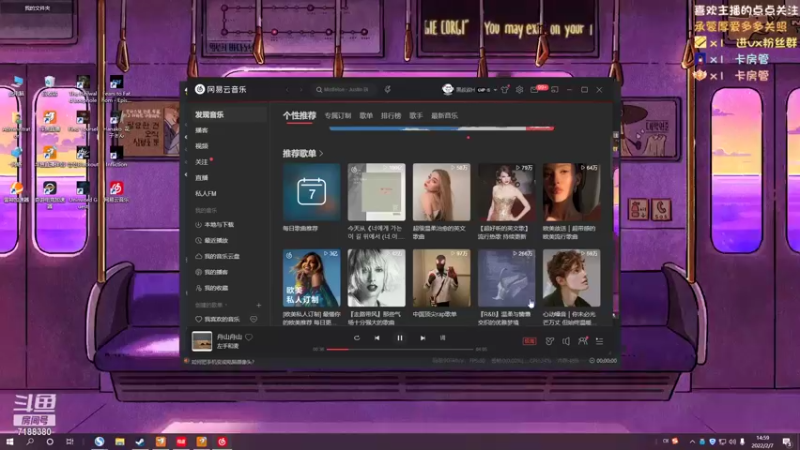The width and height of the screenshot is (800, 450).
Task: Change the sound quality red badge
Action: pos(530,341)
